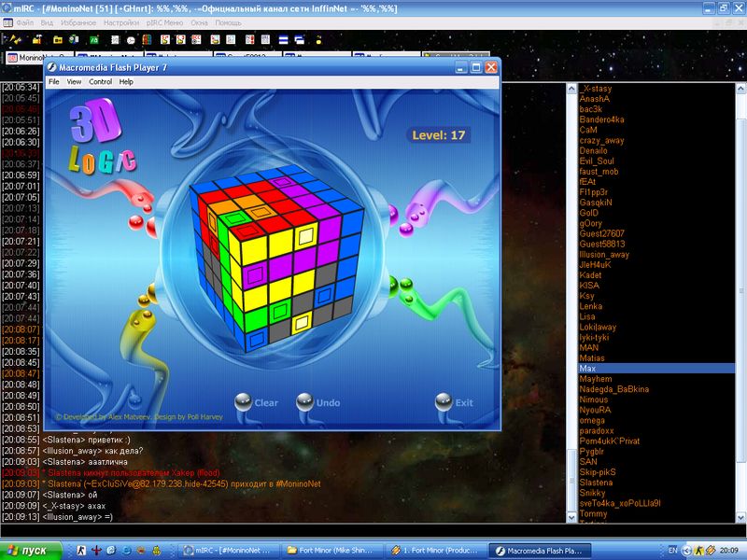Click the down arrow of the chat scrollbar
Viewport: 747px width, 560px height.
coord(571,517)
